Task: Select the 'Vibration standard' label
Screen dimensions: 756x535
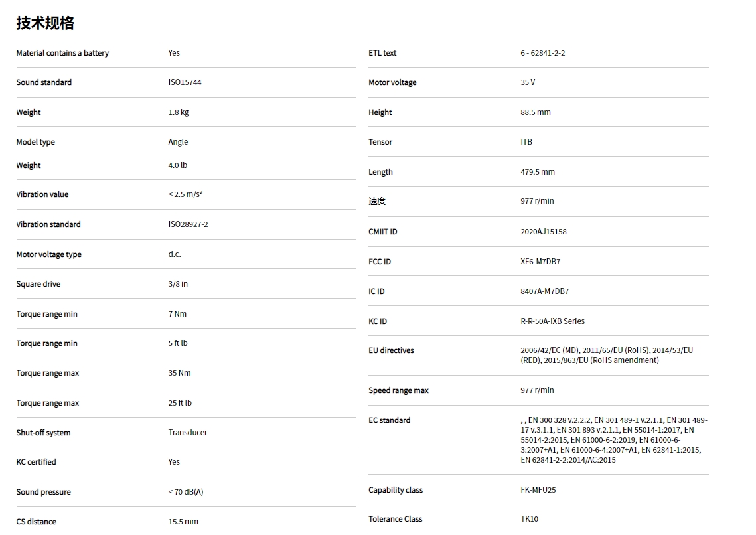Action: click(x=48, y=224)
